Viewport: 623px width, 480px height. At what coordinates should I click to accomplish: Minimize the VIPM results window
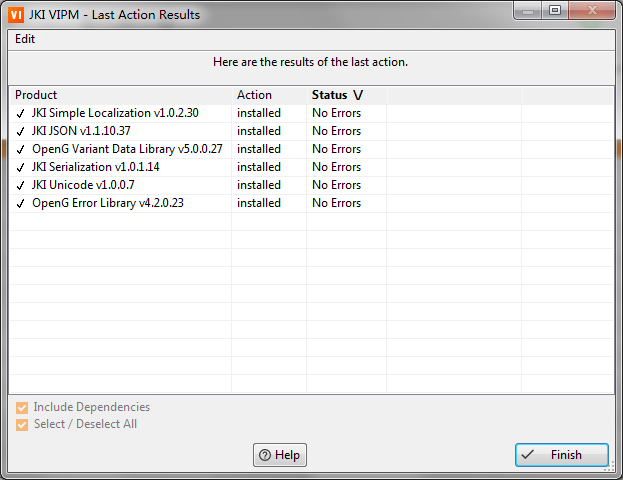coord(528,10)
